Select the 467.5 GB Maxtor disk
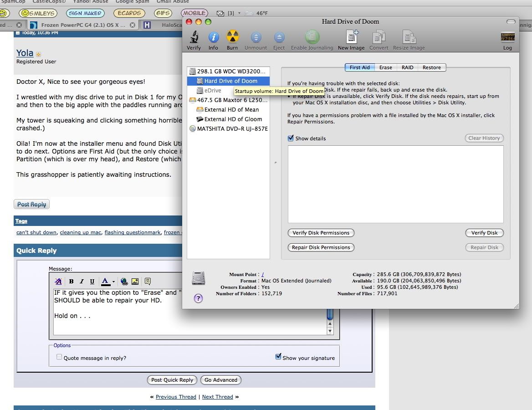 228,100
